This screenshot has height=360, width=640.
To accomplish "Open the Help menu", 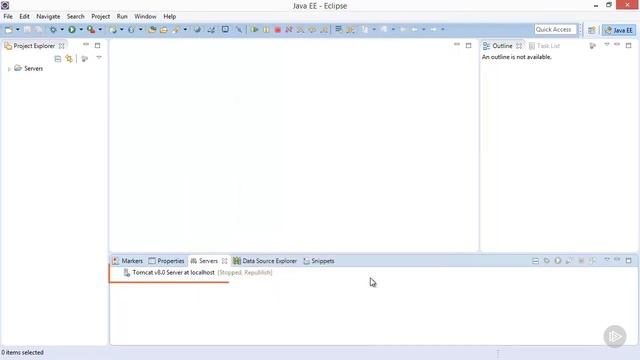I will (169, 16).
